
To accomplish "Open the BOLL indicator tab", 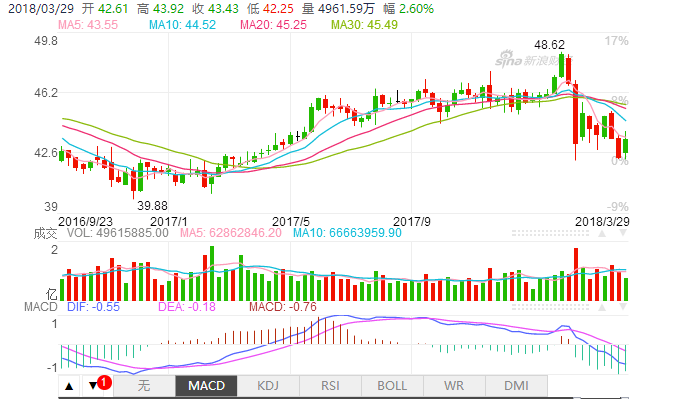I will 392,386.
